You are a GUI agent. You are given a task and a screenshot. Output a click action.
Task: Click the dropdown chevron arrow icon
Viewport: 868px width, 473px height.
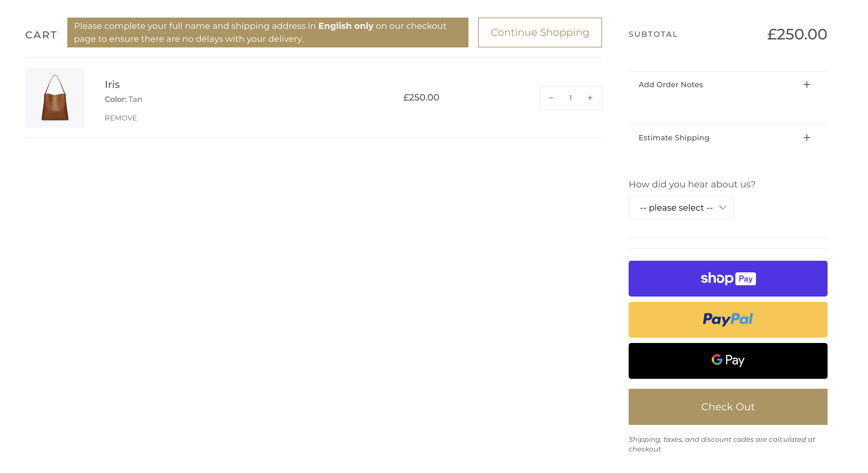coord(722,208)
